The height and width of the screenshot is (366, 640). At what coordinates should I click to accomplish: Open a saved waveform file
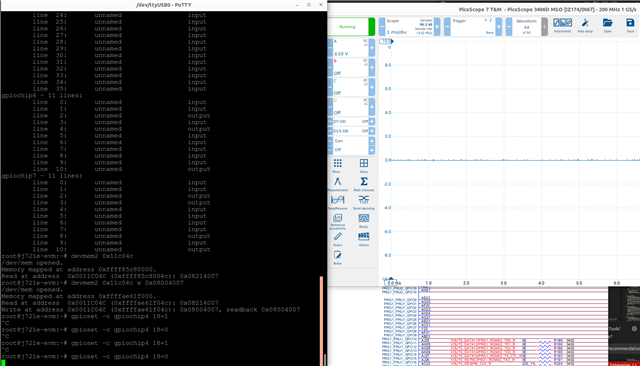(x=607, y=25)
